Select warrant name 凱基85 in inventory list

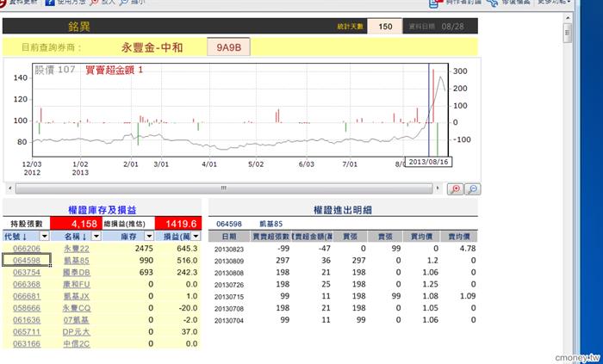[77, 261]
